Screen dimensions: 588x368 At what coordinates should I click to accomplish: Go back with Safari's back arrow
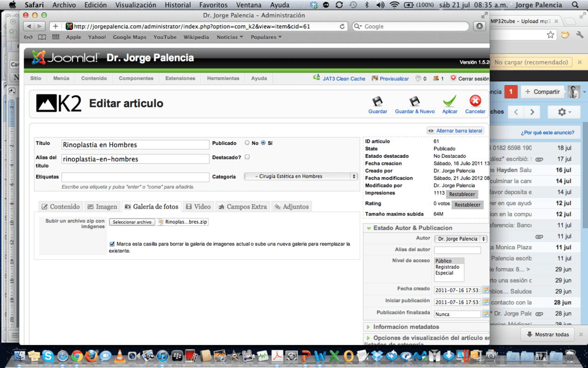29,26
